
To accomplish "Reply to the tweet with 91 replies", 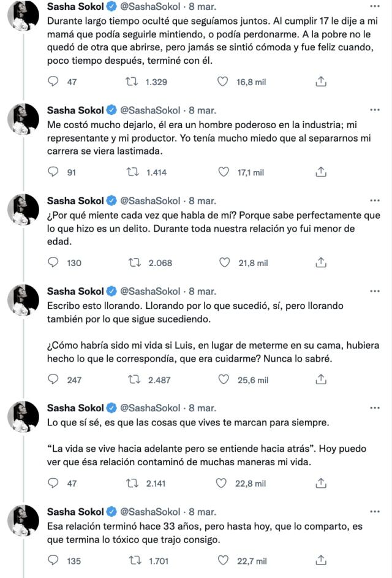I will click(x=53, y=172).
